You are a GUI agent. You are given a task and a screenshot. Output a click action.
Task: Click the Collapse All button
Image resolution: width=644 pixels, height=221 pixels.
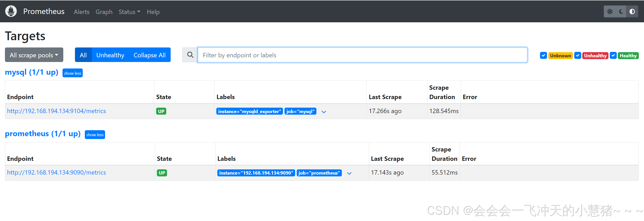tap(149, 55)
